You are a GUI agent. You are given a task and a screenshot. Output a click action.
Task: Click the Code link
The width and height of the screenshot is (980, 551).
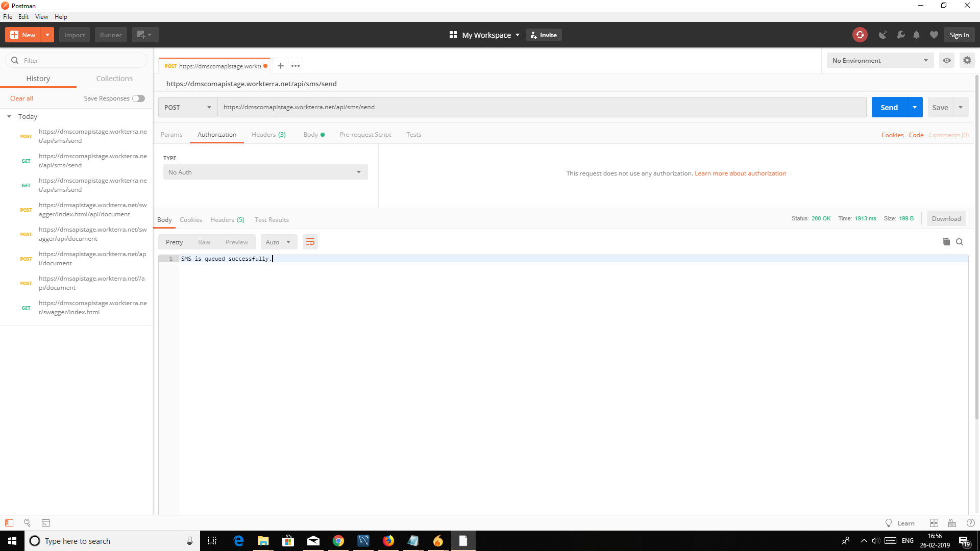pyautogui.click(x=916, y=135)
